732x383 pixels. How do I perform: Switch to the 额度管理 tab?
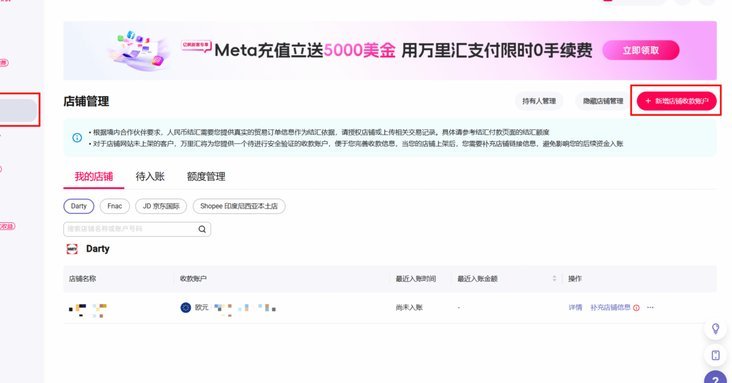click(206, 177)
